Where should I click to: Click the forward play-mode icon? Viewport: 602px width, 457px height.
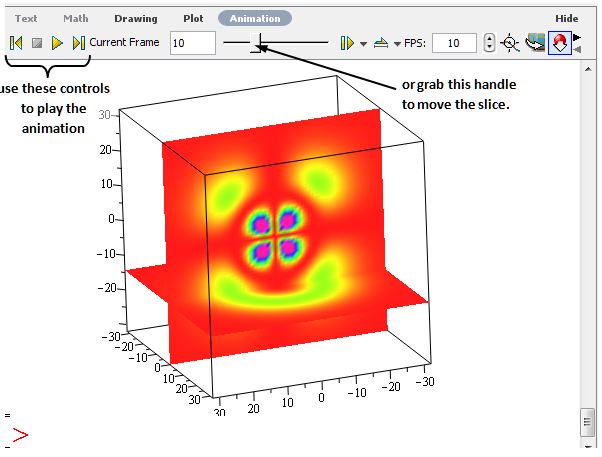346,43
